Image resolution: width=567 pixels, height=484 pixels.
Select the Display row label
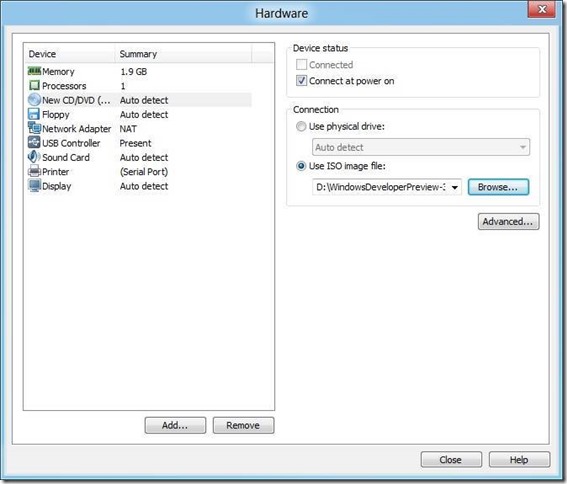pyautogui.click(x=56, y=186)
